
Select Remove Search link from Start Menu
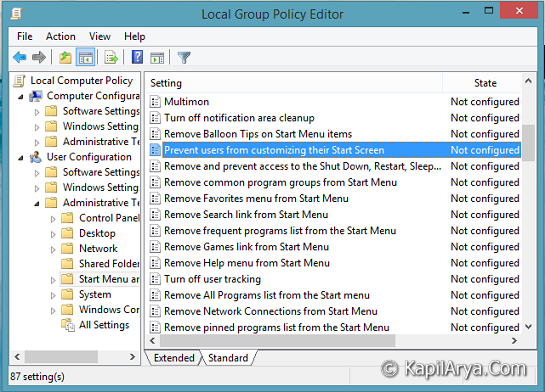pos(335,214)
